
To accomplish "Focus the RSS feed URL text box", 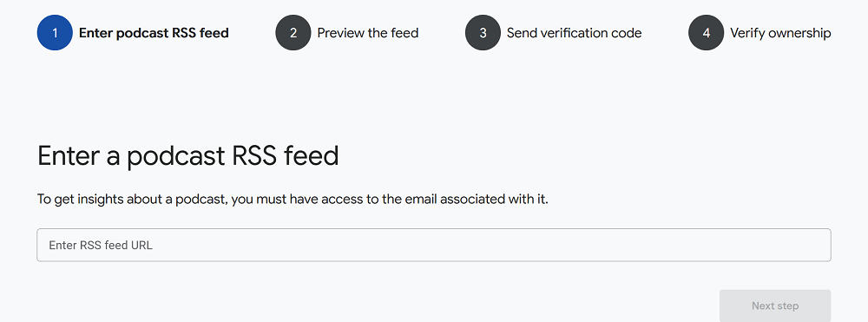I will point(434,245).
